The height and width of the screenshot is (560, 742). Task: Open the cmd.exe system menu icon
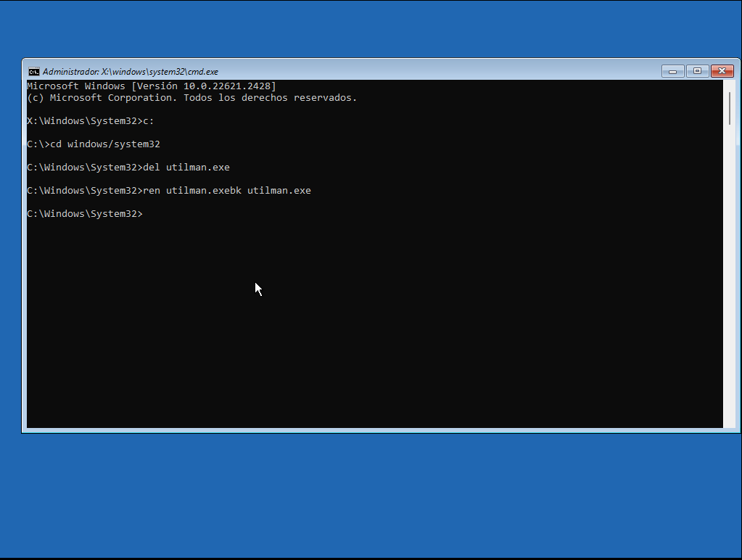[33, 72]
